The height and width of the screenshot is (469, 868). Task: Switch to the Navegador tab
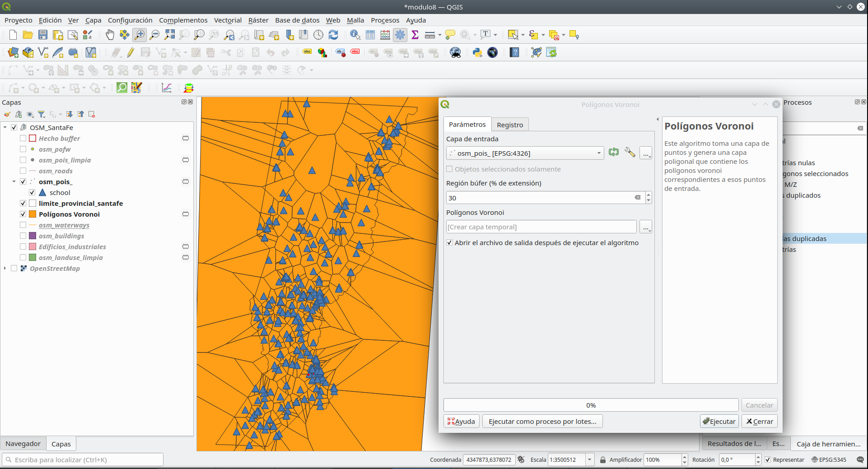click(23, 444)
